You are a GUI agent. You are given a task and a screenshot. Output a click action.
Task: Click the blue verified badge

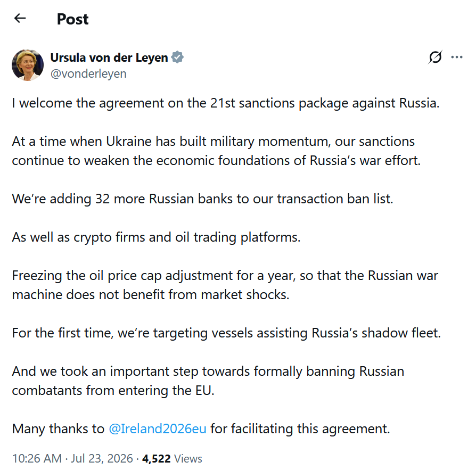pyautogui.click(x=177, y=57)
